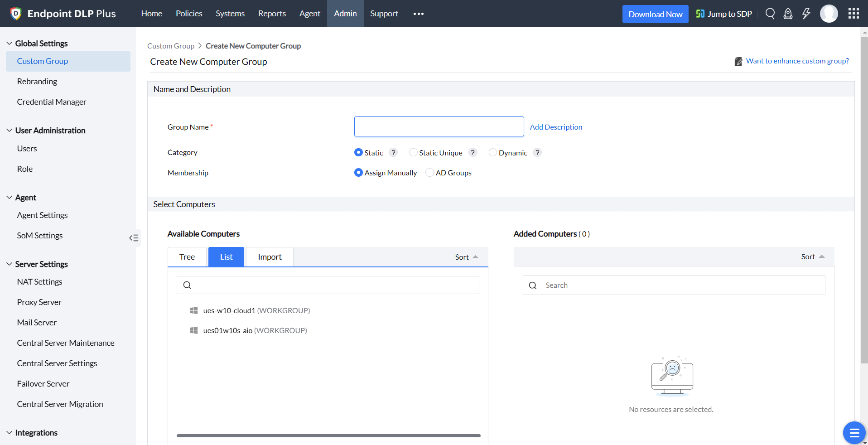Click the horizontal scrollbar under Available Computers
The height and width of the screenshot is (445, 868).
coord(328,435)
